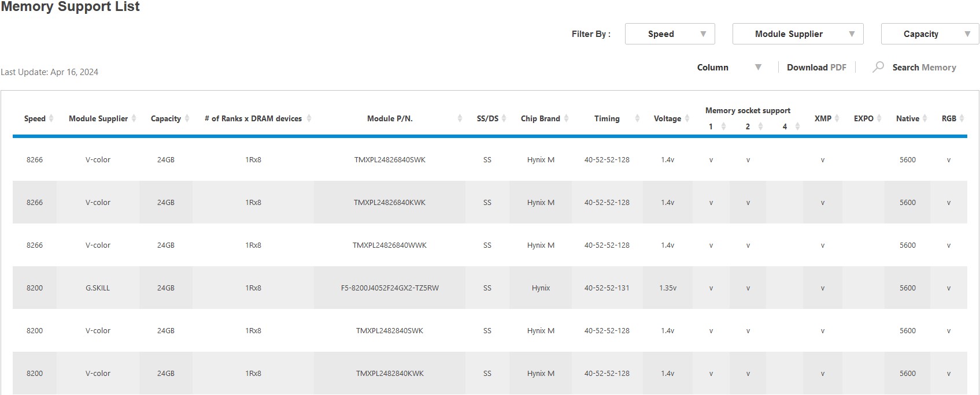Sort by Capacity column arrows

(187, 118)
